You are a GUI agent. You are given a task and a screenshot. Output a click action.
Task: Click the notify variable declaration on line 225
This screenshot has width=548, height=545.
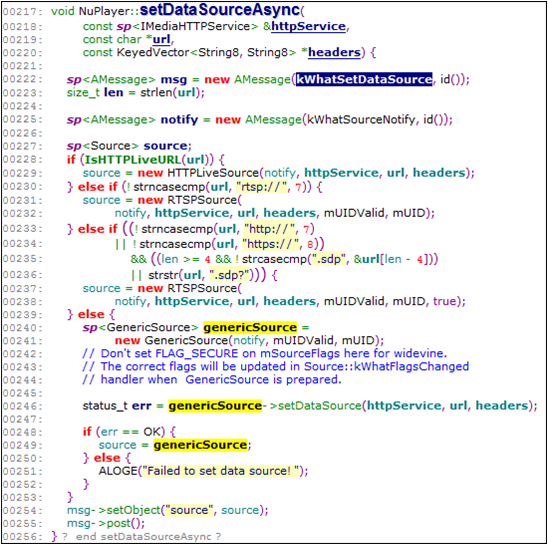point(179,120)
